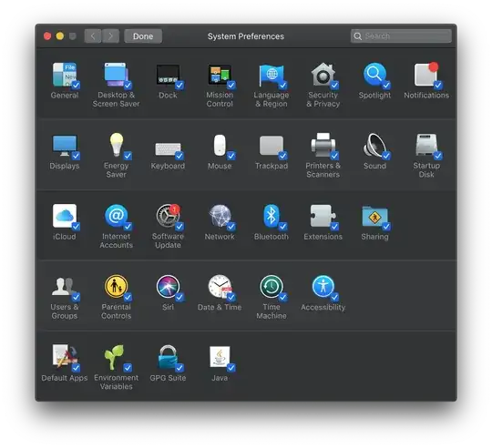Open the Sharing folder icon
The width and height of the screenshot is (492, 448).
coord(374,217)
